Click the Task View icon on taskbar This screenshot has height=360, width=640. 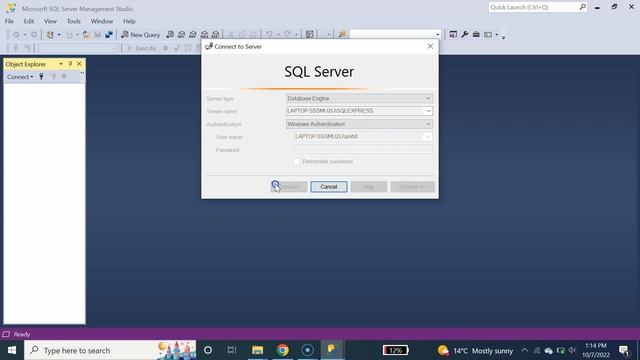click(232, 350)
